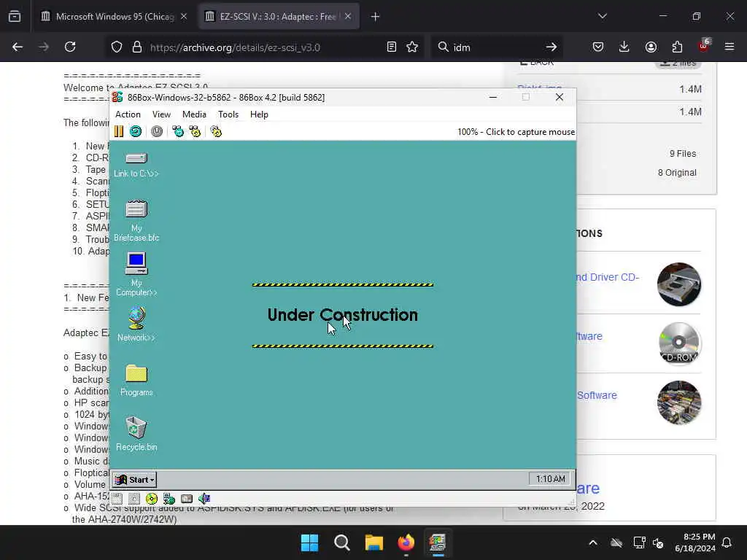Select the Recycle.bin desktop icon
This screenshot has width=747, height=560.
coord(136,434)
